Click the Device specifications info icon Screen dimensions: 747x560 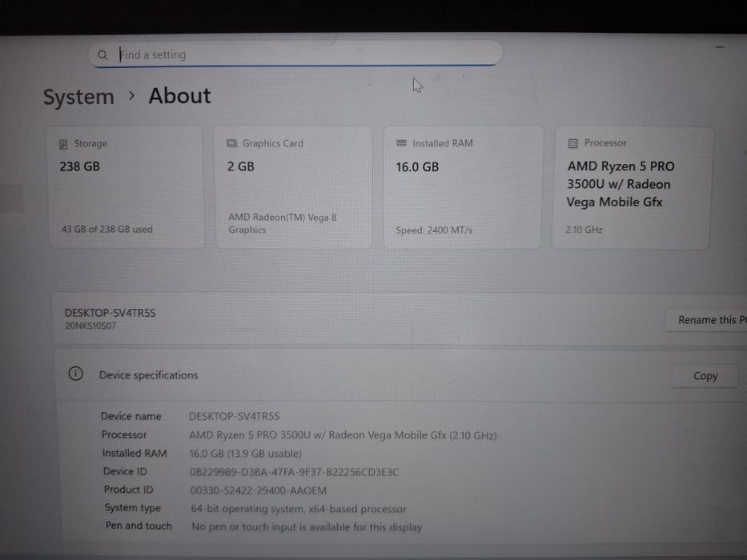pyautogui.click(x=75, y=374)
